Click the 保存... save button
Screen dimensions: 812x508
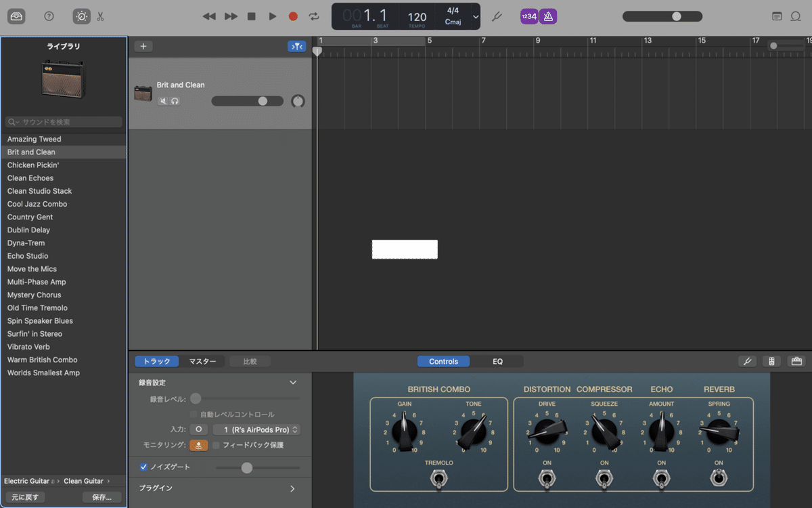[102, 497]
